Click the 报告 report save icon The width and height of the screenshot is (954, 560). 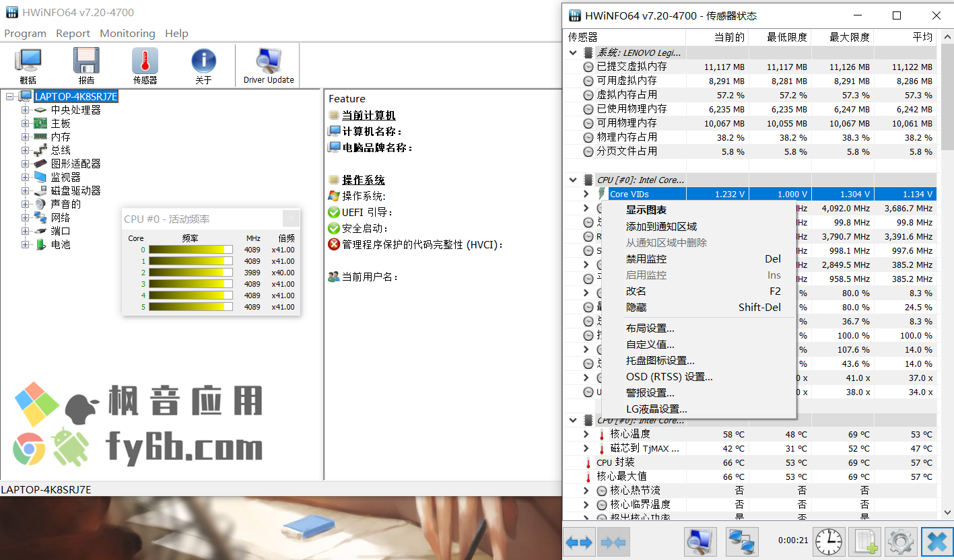coord(86,66)
